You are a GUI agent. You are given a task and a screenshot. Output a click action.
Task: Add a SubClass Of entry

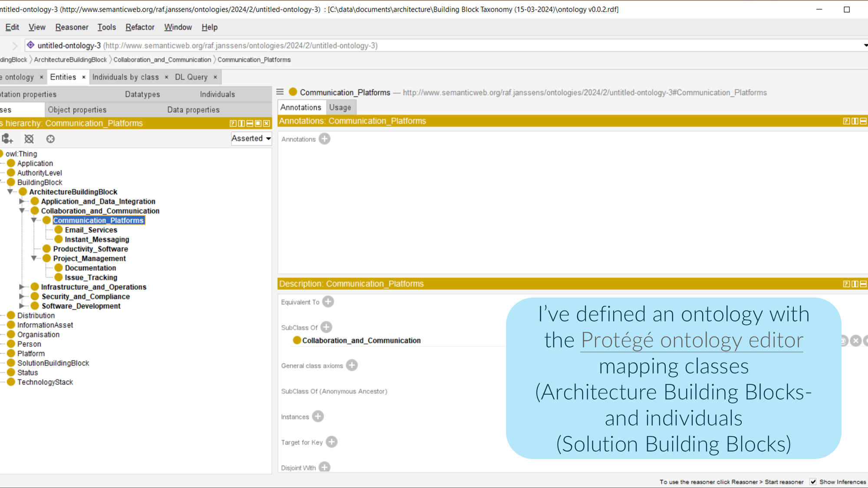326,327
